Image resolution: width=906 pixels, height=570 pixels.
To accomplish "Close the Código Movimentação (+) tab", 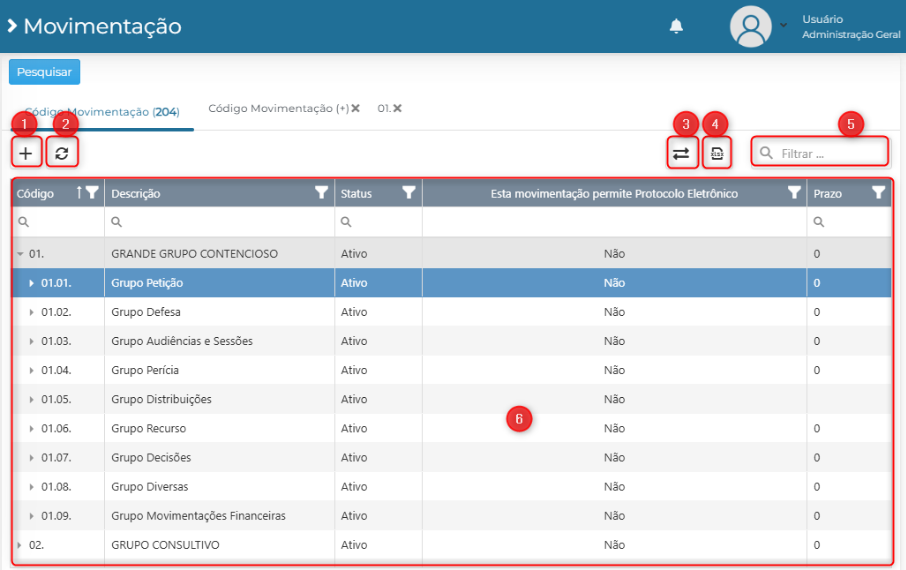I will point(355,108).
